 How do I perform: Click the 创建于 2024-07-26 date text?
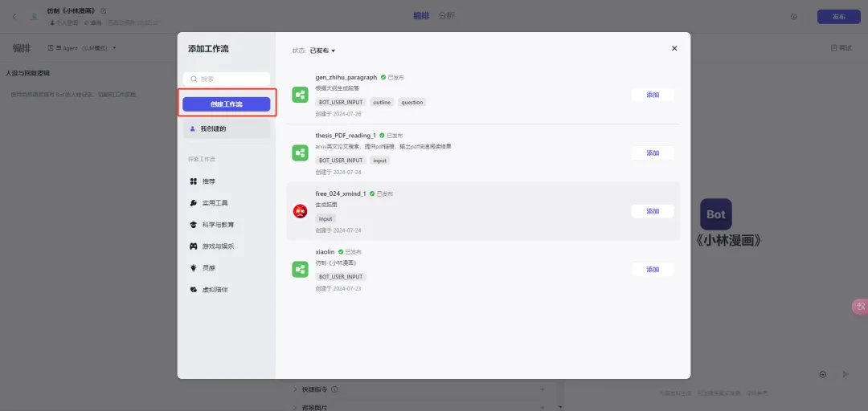tap(338, 114)
